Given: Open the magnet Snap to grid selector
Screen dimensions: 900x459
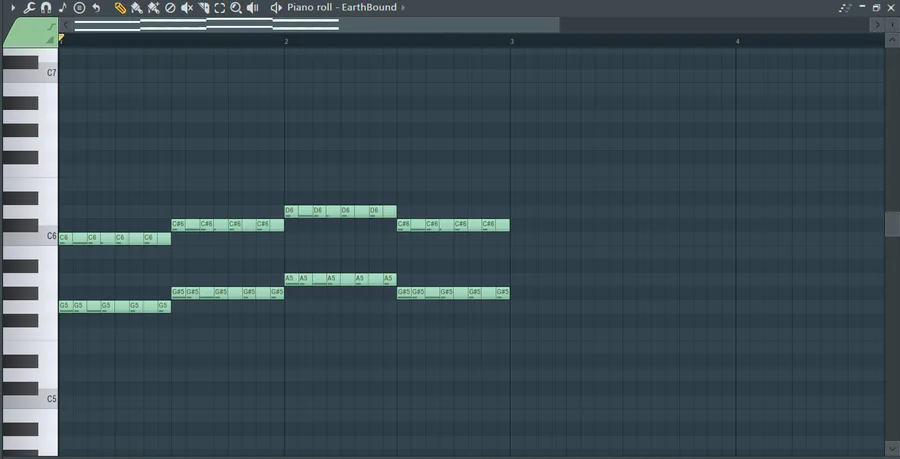Looking at the screenshot, I should point(46,8).
